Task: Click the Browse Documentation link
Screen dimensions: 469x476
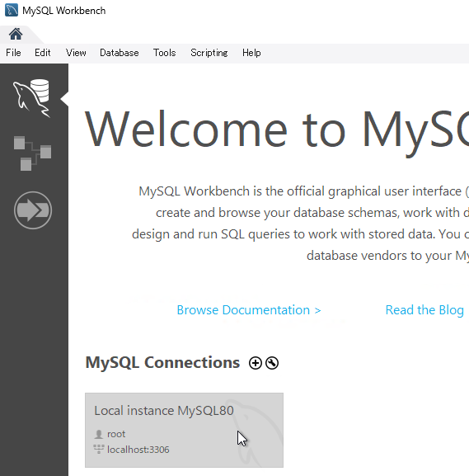Action: coord(249,310)
